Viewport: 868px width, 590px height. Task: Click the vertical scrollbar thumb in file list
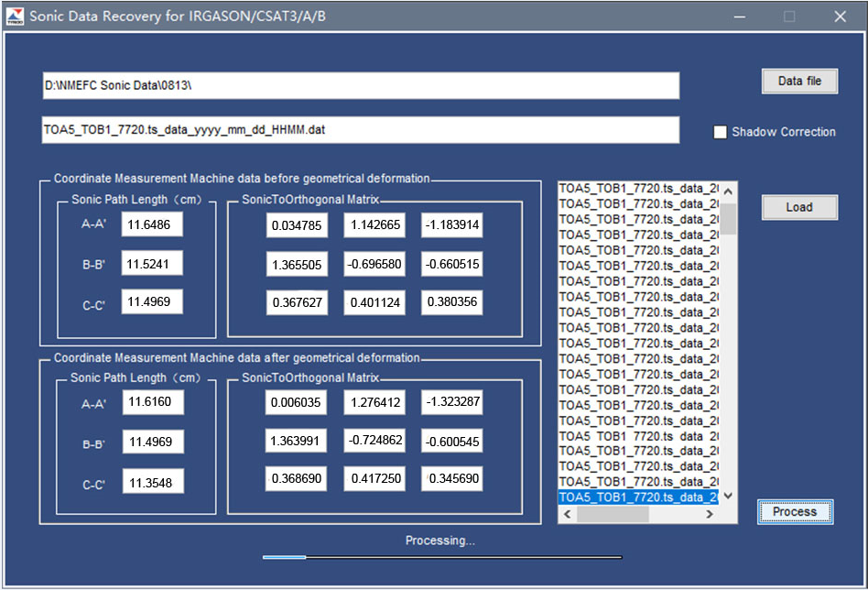tap(729, 219)
